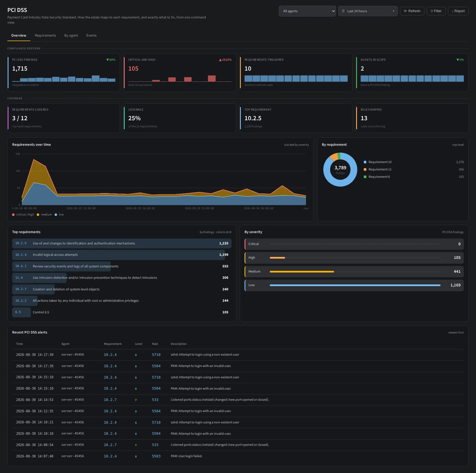Click the PCI DSS Findings 69% down trend indicator
476x473 pixels.
point(111,60)
